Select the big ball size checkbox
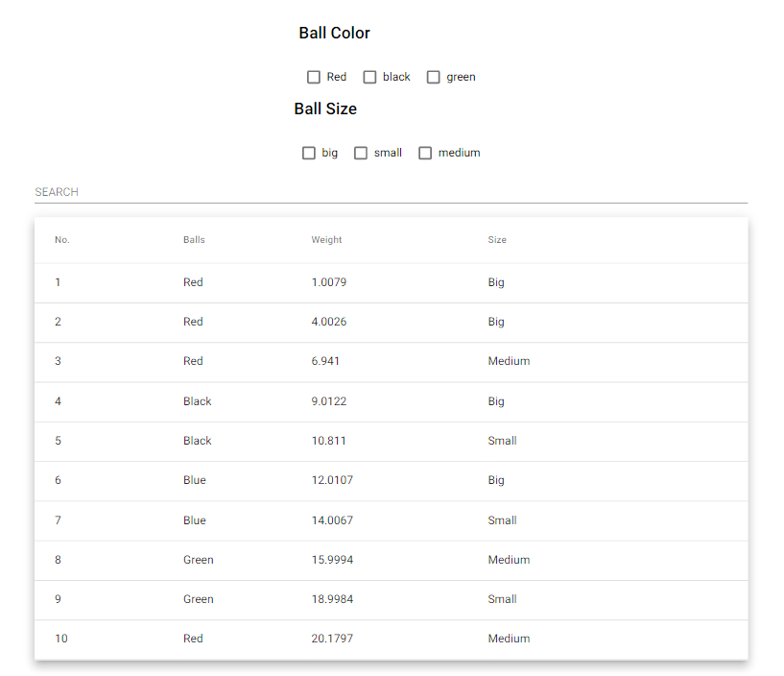This screenshot has height=676, width=784. [309, 153]
